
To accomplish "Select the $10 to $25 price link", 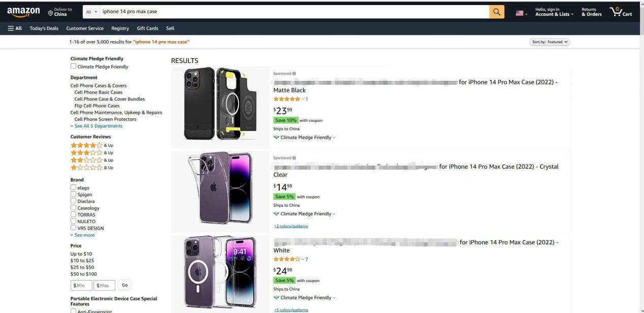I will coord(82,261).
